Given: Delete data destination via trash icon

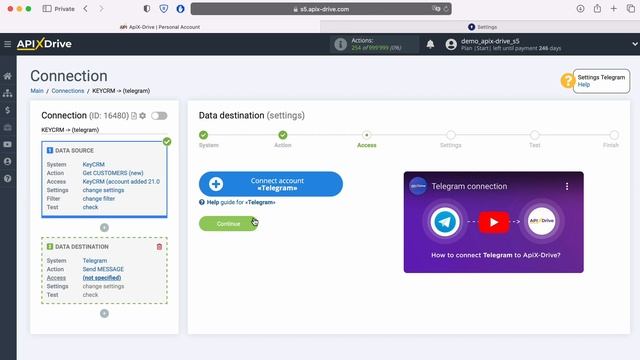Looking at the screenshot, I should coord(159,247).
